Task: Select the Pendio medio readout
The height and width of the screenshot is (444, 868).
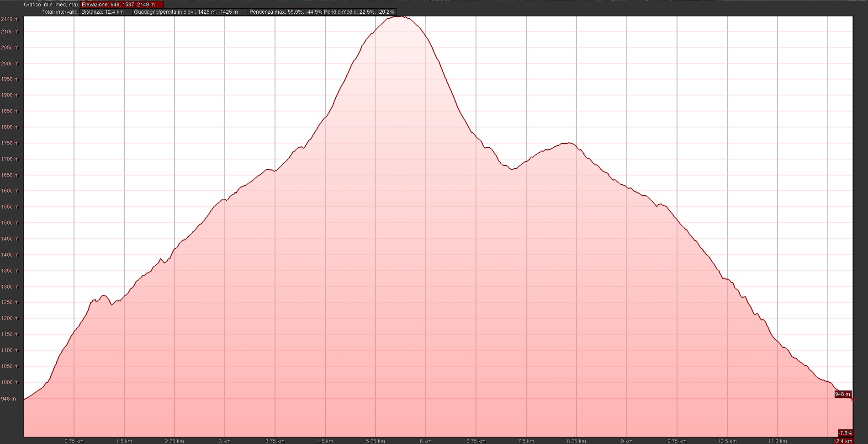Action: (x=360, y=12)
